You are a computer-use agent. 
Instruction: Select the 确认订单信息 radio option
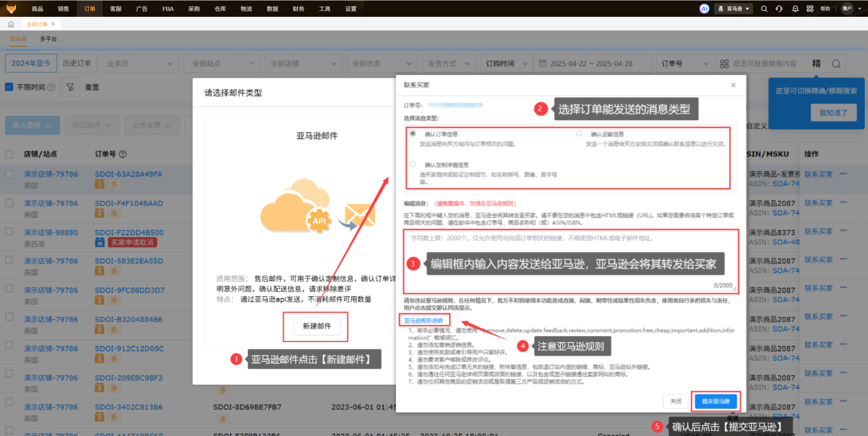point(413,134)
